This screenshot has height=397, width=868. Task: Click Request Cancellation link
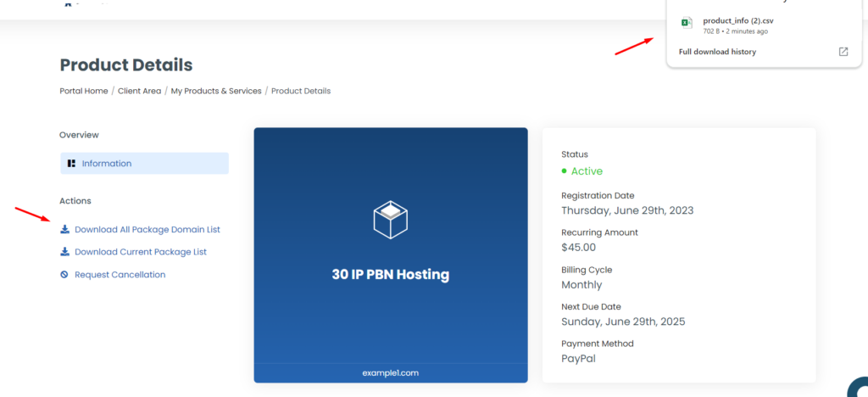pos(120,275)
